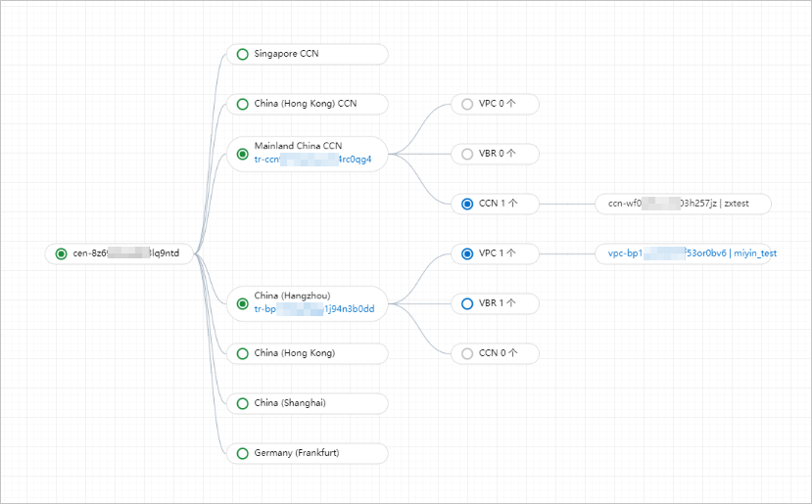Expand the VBR 0 label under Mainland China CCN

coord(498,154)
